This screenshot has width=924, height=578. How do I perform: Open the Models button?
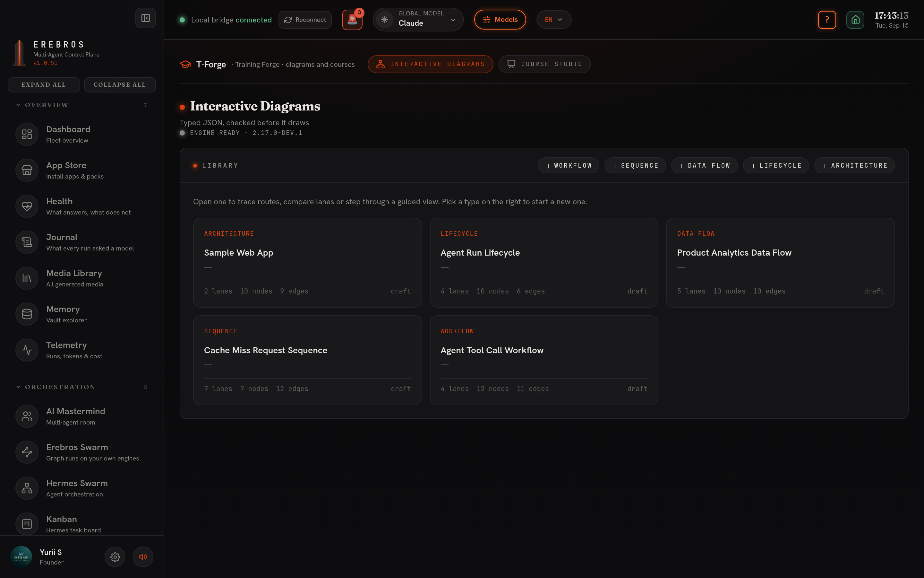(x=500, y=20)
